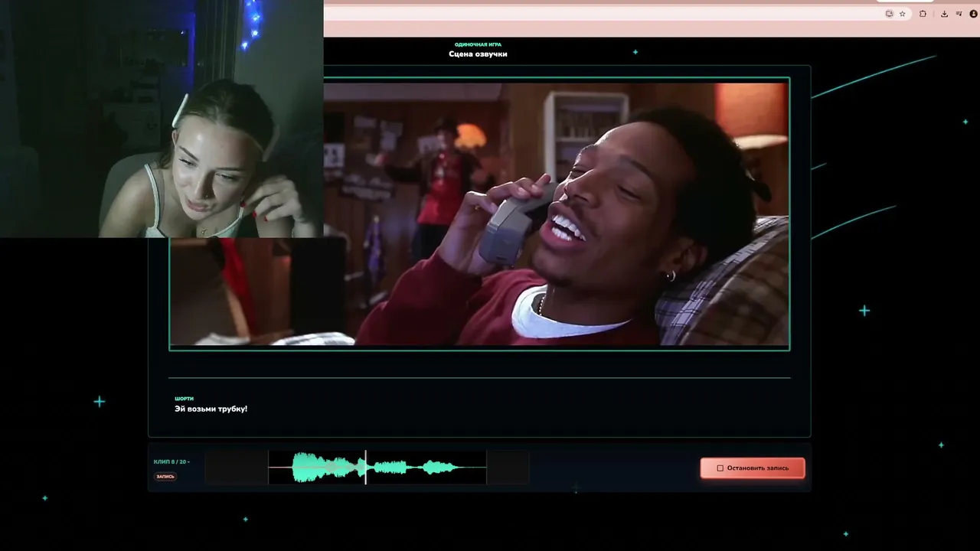Click the subtitle line "Эй возьми трубку!"
The image size is (980, 551).
tap(211, 409)
